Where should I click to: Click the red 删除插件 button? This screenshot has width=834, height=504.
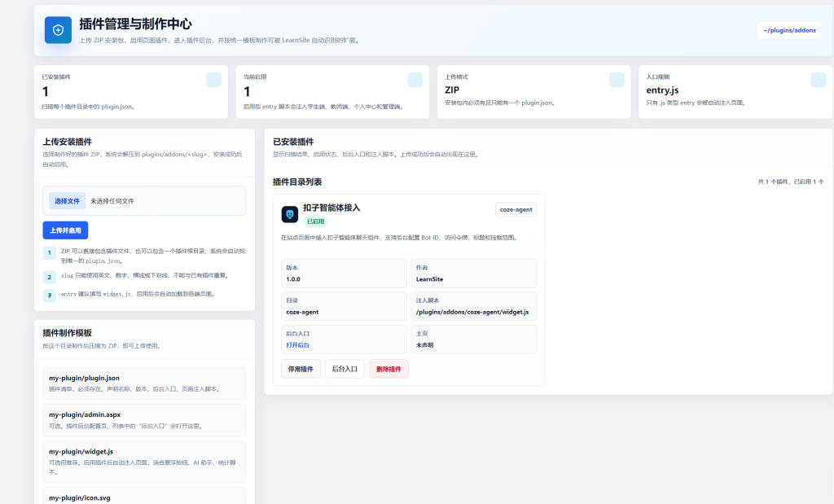388,369
